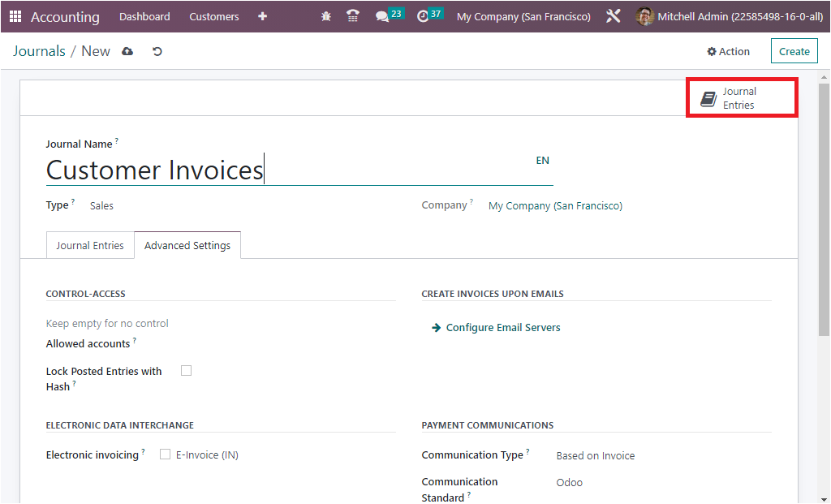Click Mitchell Admin avatar picture
This screenshot has width=831, height=504.
(x=644, y=16)
